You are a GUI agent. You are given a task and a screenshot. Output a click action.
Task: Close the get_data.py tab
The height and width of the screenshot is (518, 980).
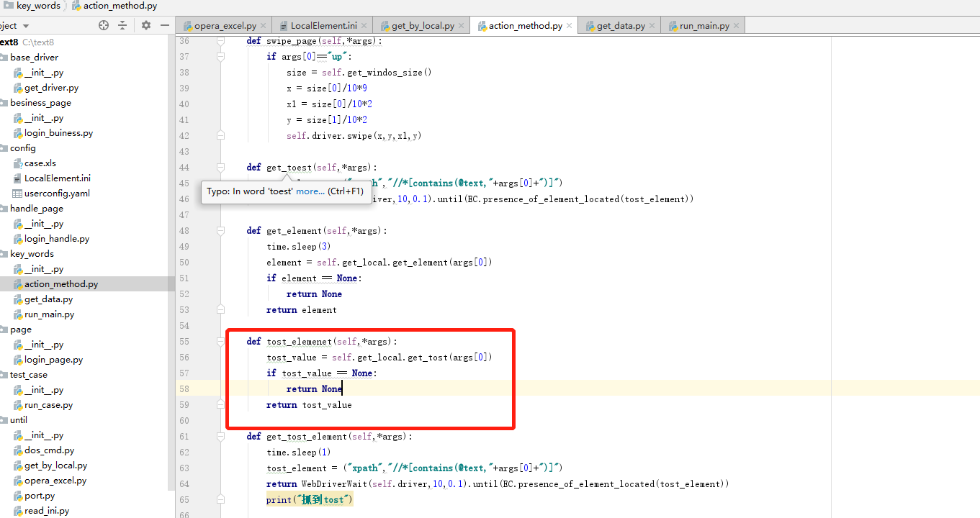652,26
